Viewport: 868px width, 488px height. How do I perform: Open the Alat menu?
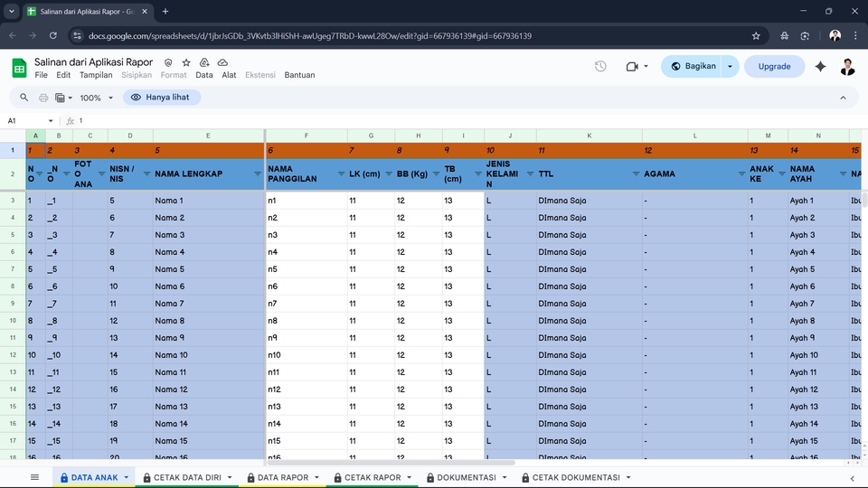(x=229, y=75)
